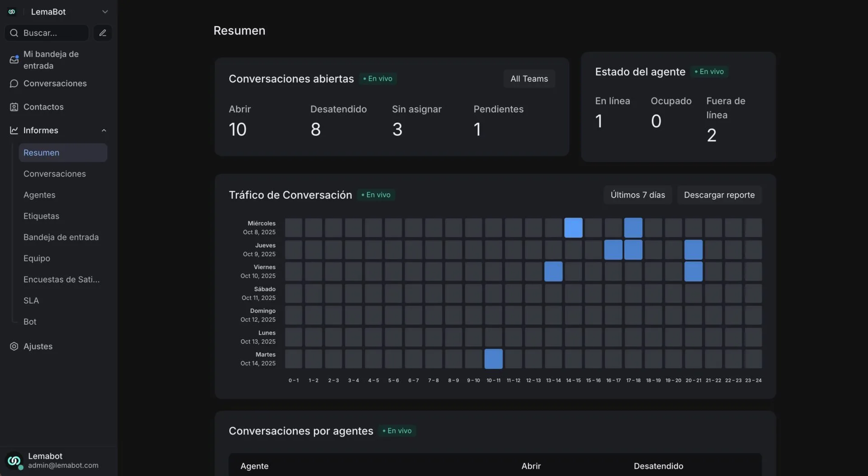This screenshot has width=868, height=476.
Task: Click the Miércoles 14-15 highlighted heatmap cell
Action: [573, 228]
